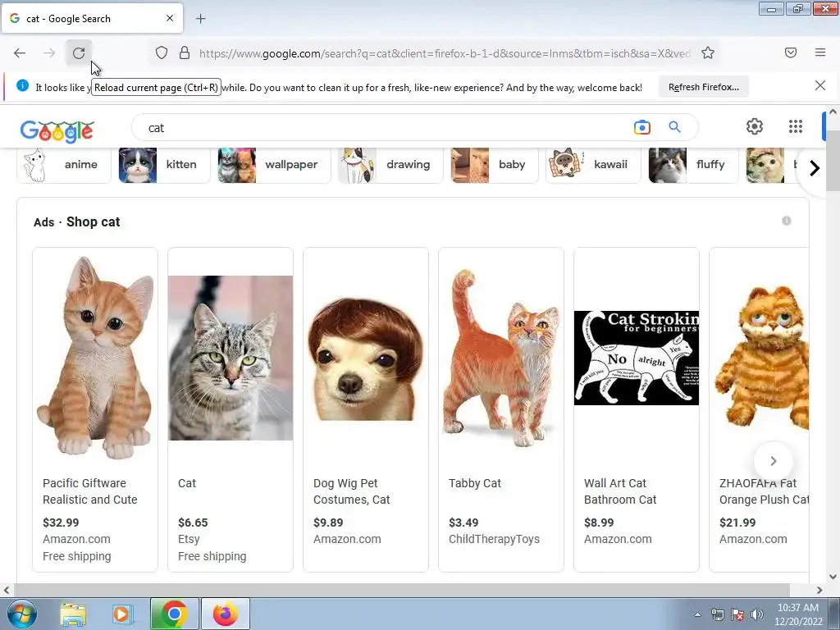The width and height of the screenshot is (840, 630).
Task: Open the Tabby Cat product title
Action: tap(475, 483)
